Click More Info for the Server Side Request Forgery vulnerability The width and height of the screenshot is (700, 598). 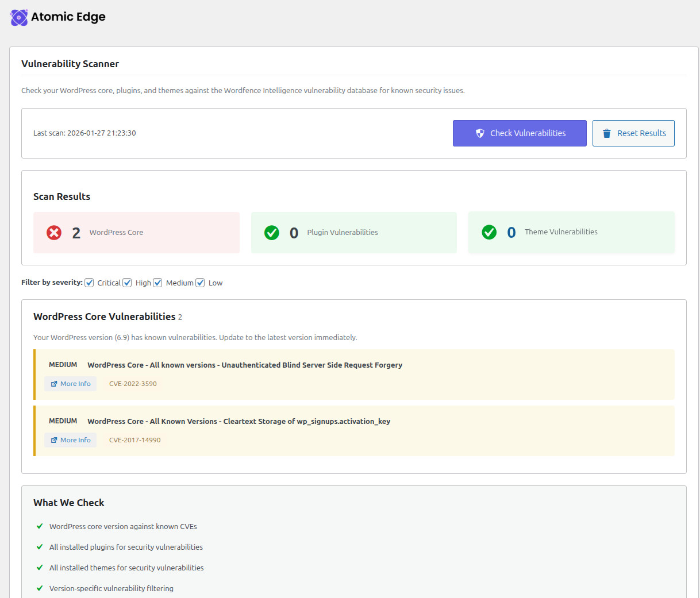coord(70,383)
